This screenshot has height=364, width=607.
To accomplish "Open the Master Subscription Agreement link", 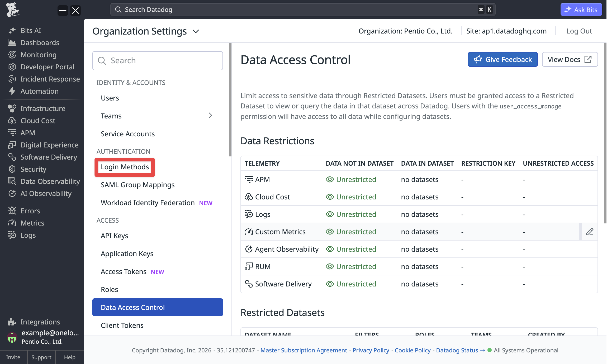I will [304, 350].
